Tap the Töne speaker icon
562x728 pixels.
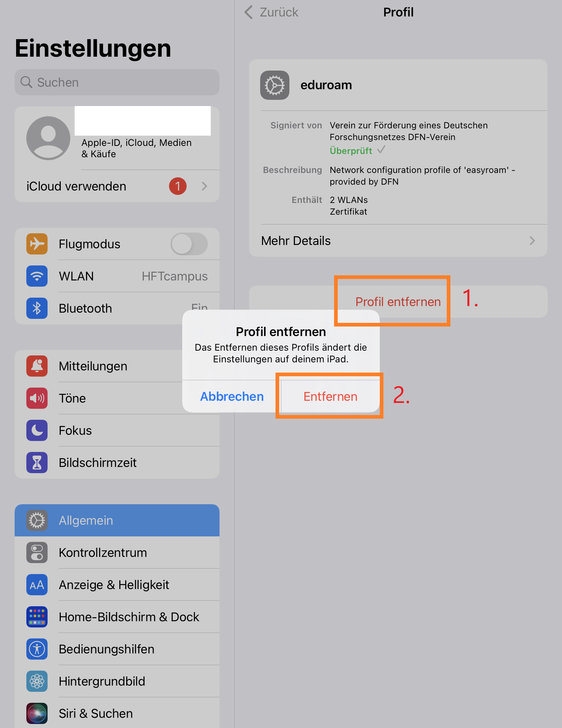pyautogui.click(x=37, y=398)
